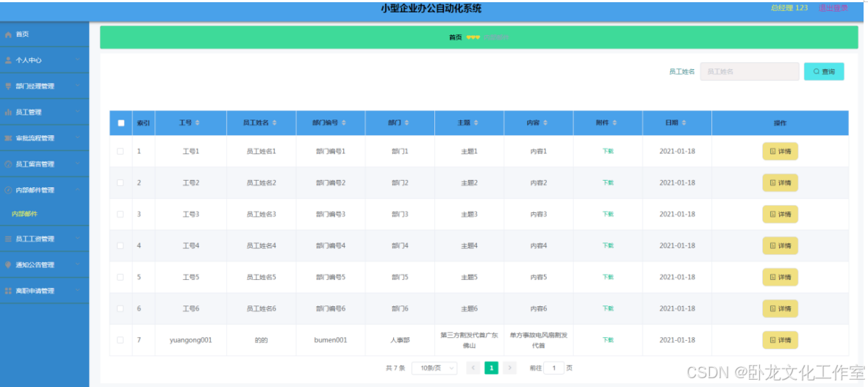Viewport: 868px width, 387px height.
Task: Open 详情 for row 工号3
Action: click(780, 214)
